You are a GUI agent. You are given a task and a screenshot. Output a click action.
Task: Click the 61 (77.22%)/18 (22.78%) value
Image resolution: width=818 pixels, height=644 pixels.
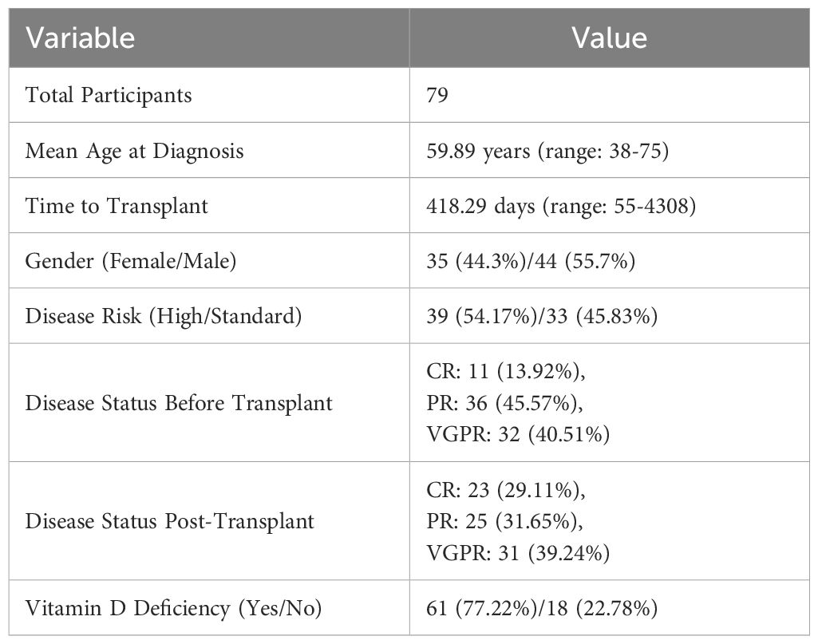(543, 610)
